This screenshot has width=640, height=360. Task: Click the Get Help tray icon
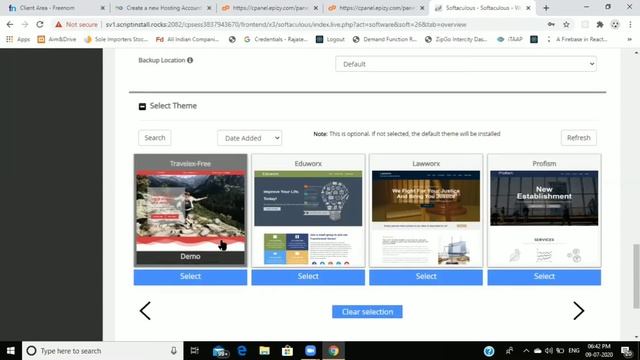click(489, 351)
